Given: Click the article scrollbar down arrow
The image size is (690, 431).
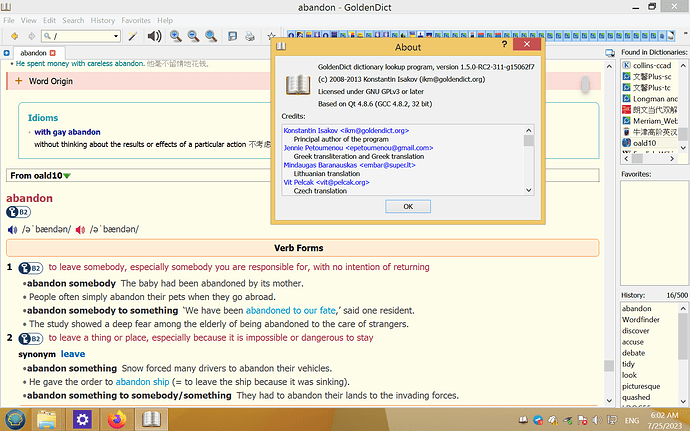Looking at the screenshot, I should point(609,401).
